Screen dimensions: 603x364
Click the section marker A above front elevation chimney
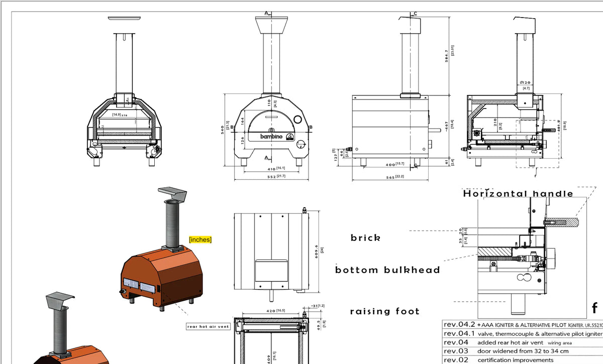click(x=266, y=13)
